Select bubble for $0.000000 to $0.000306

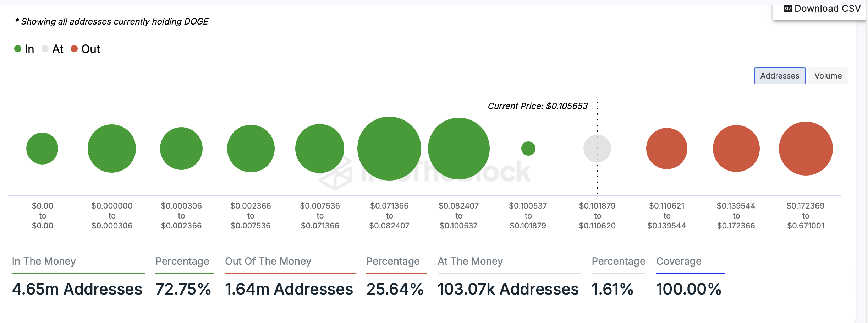click(x=112, y=149)
